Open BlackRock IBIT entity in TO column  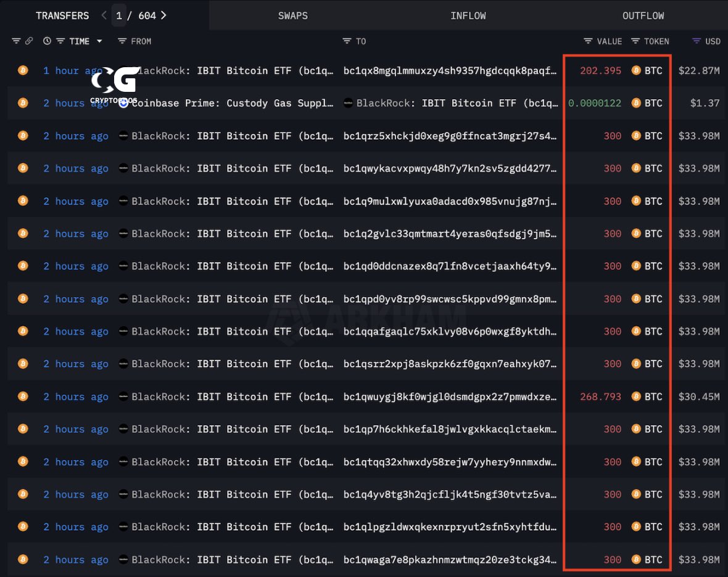[457, 103]
